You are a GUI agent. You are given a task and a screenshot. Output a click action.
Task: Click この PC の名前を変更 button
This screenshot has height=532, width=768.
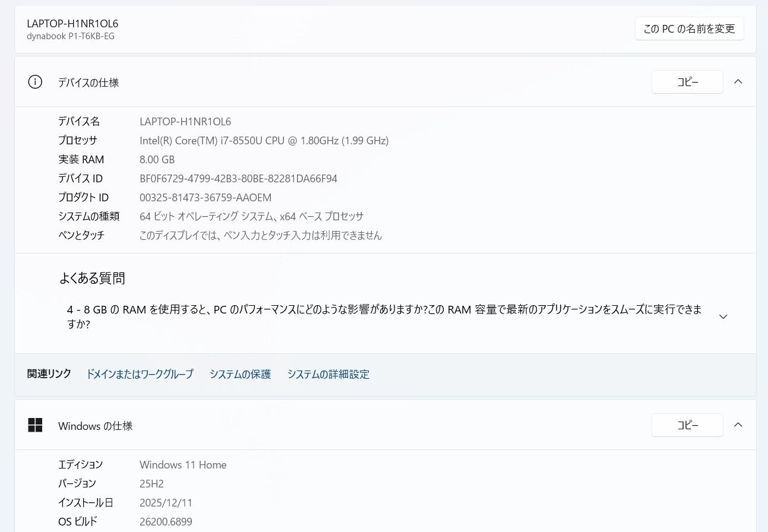[x=689, y=28]
